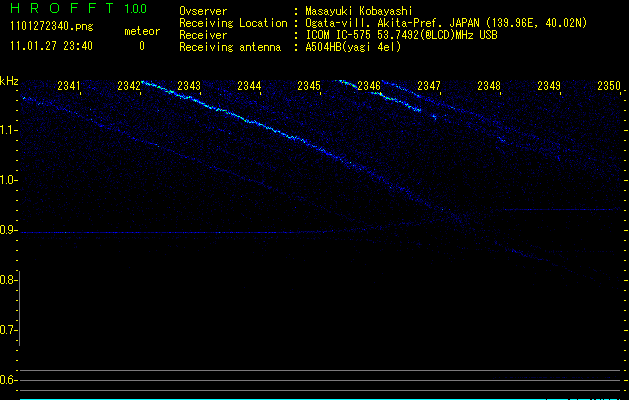Click the 1.1 kHz axis label
The width and height of the screenshot is (629, 400).
click(x=7, y=130)
